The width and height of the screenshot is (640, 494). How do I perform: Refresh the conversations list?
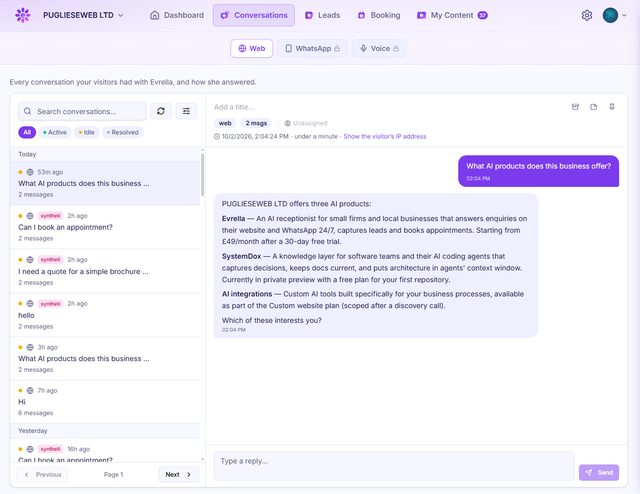pos(161,111)
